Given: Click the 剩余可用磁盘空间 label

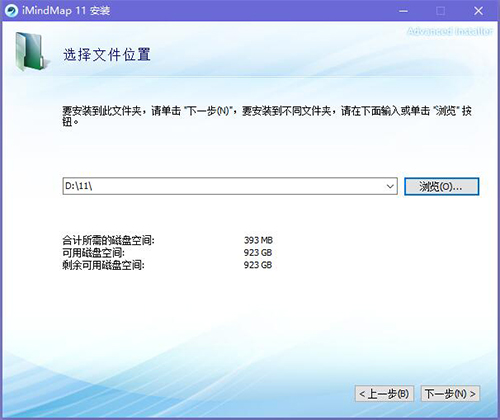Looking at the screenshot, I should pyautogui.click(x=103, y=265).
